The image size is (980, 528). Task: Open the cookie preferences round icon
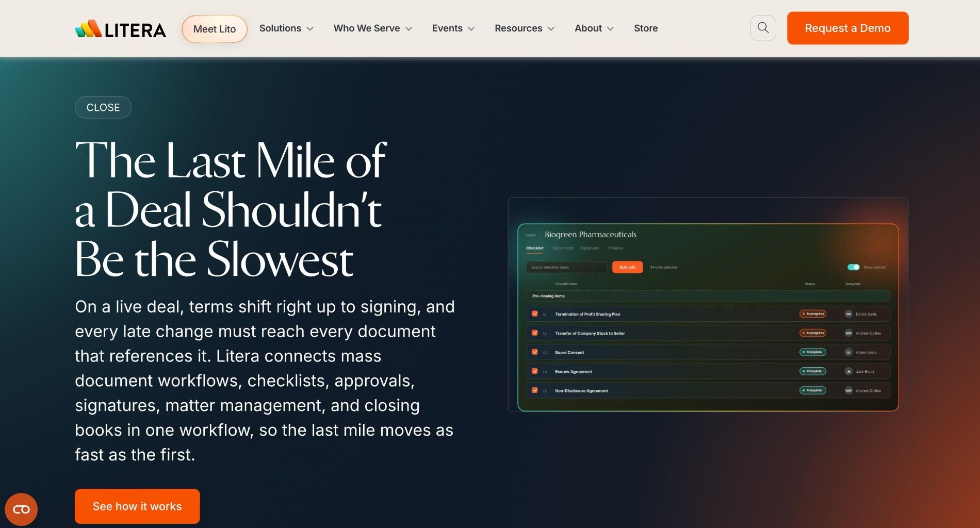(21, 509)
